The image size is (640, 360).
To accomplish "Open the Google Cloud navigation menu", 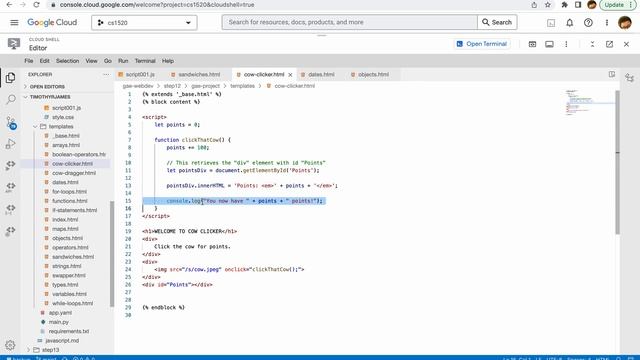I will coord(14,22).
